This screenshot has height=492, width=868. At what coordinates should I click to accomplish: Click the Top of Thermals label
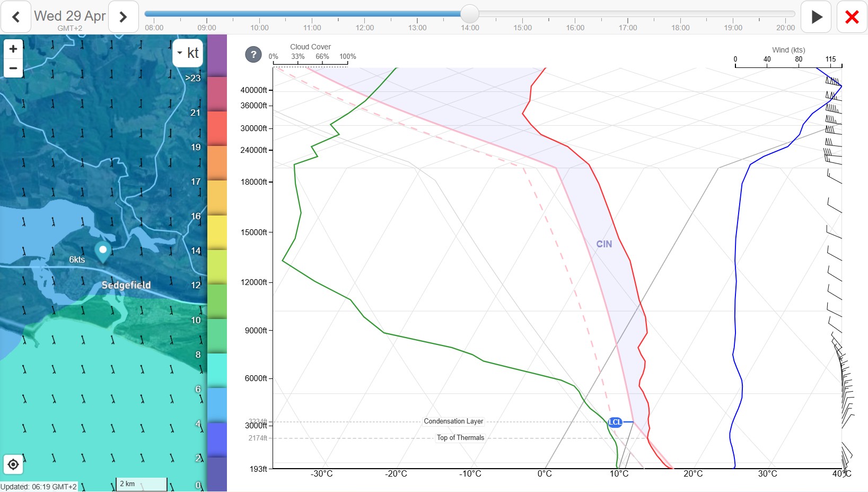point(460,438)
